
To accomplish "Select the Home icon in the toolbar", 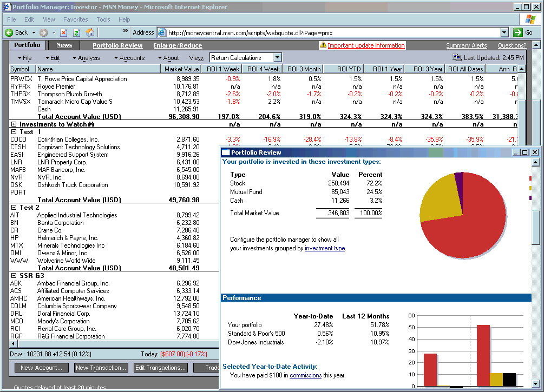I will pyautogui.click(x=91, y=32).
